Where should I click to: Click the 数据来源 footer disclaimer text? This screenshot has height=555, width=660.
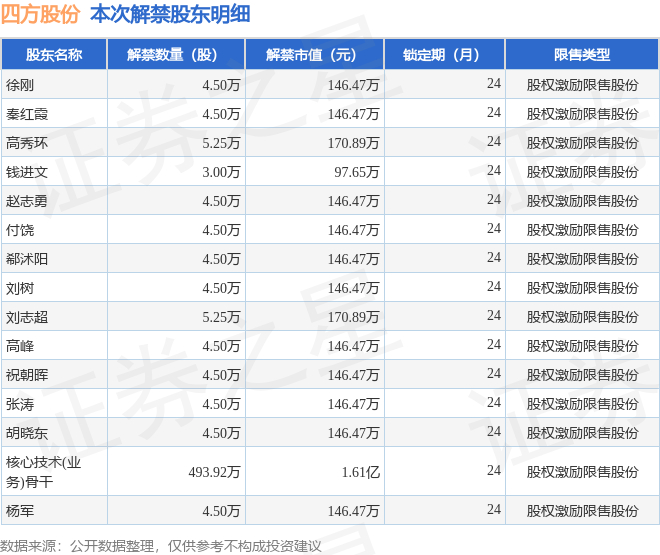[160, 546]
